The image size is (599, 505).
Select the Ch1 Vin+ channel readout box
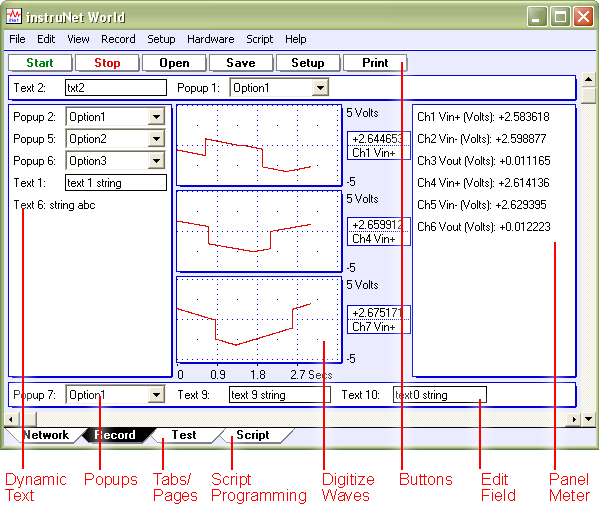click(x=379, y=146)
